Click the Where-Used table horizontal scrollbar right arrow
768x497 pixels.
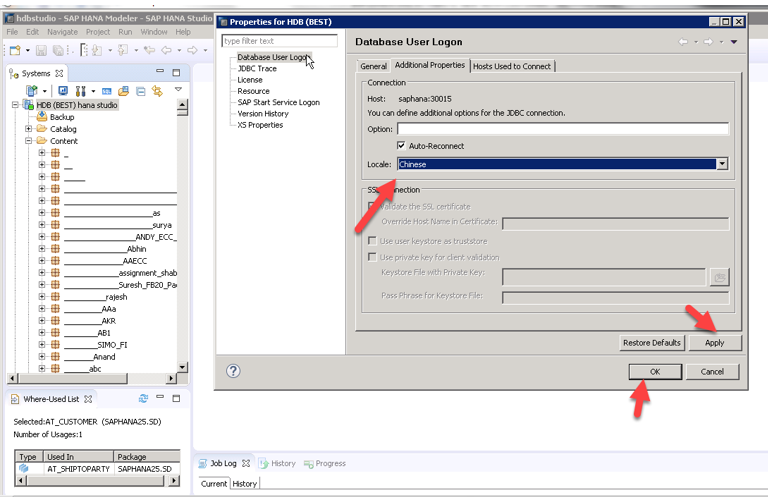point(174,481)
